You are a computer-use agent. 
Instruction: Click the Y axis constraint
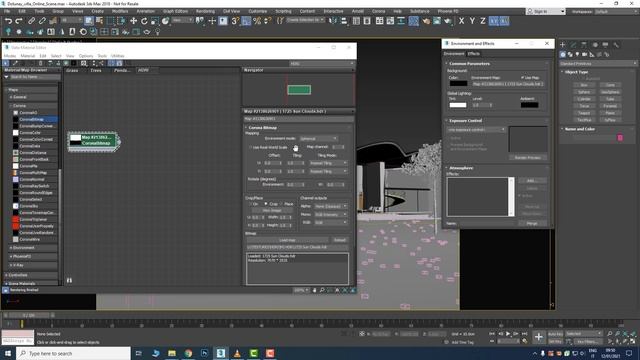[472, 21]
